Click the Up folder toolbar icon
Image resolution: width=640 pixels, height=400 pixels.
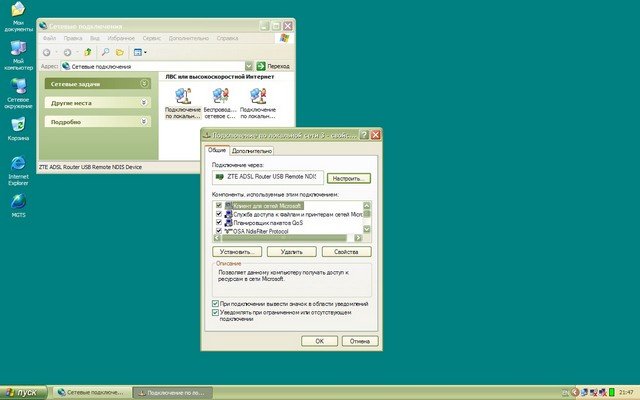tap(89, 51)
